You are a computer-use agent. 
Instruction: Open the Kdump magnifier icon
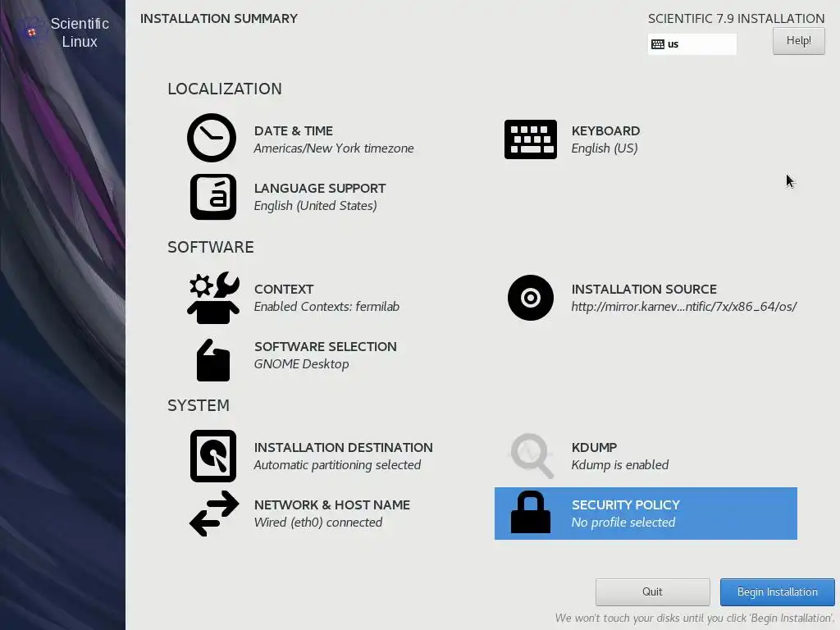pyautogui.click(x=532, y=456)
